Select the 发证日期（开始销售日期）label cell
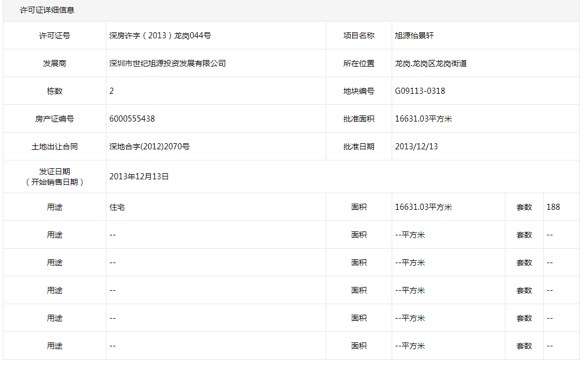 (55, 177)
